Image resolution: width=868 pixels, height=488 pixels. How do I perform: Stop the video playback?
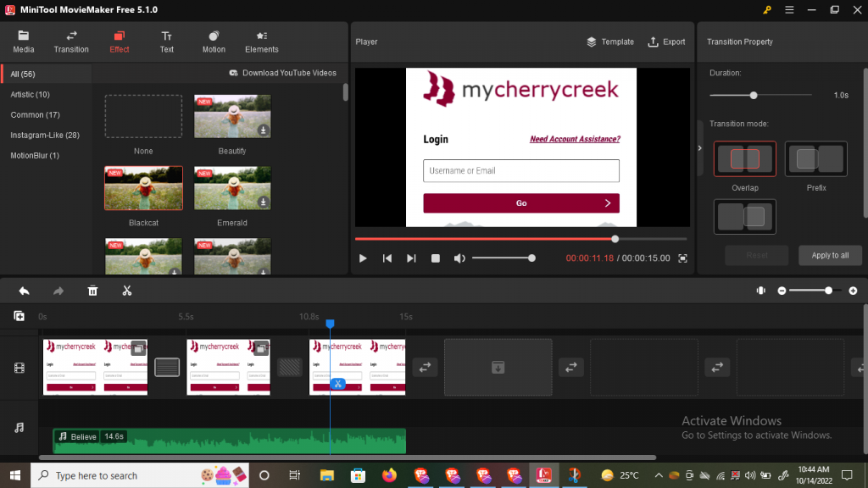coord(436,258)
